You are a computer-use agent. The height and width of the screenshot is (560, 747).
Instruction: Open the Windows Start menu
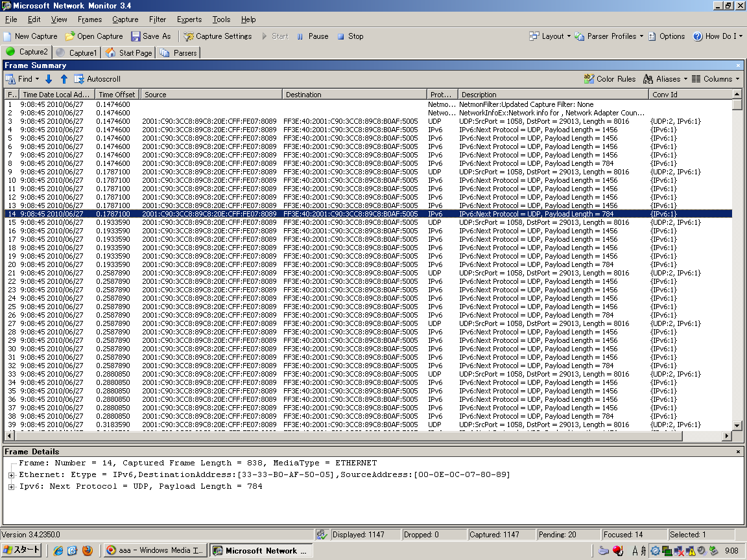(21, 550)
